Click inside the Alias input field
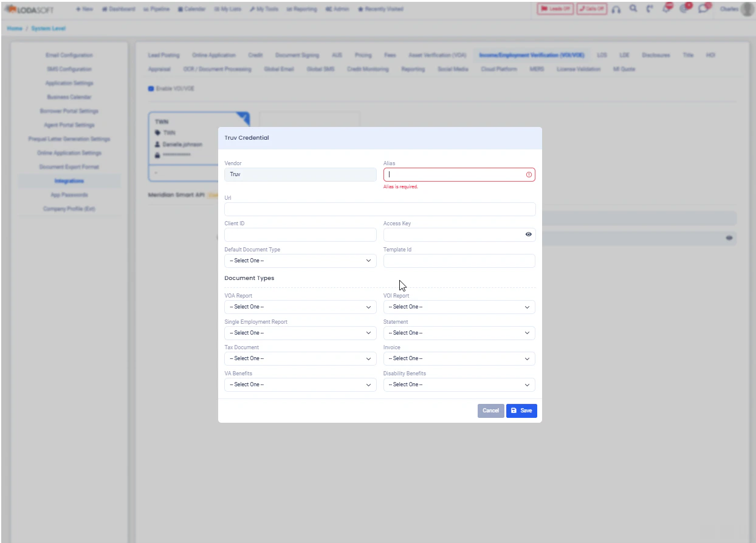 point(456,174)
